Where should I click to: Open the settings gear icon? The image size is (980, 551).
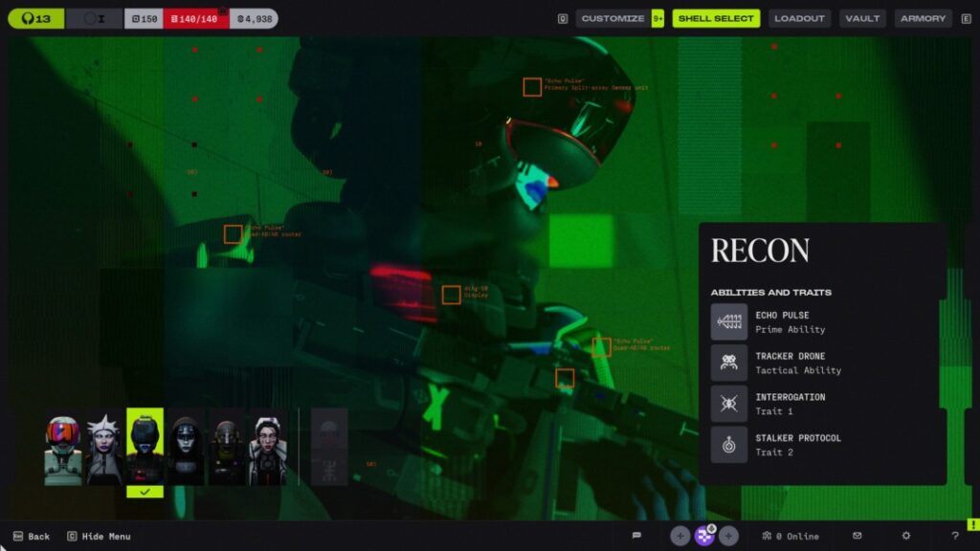click(905, 536)
